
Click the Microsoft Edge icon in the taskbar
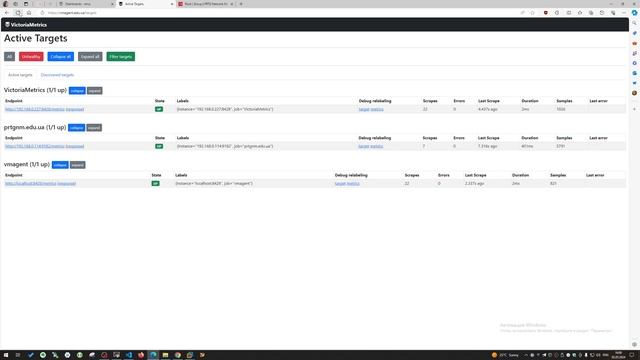pos(153,355)
